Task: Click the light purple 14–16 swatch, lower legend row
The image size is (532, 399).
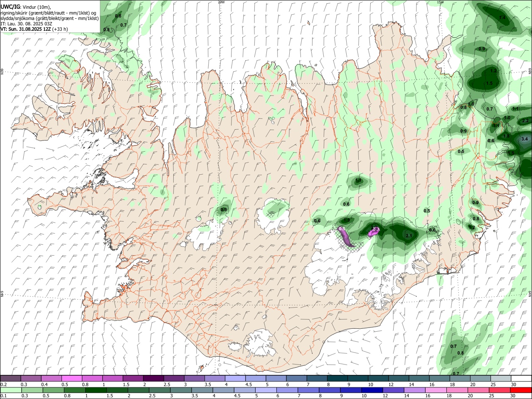Action: point(414,390)
